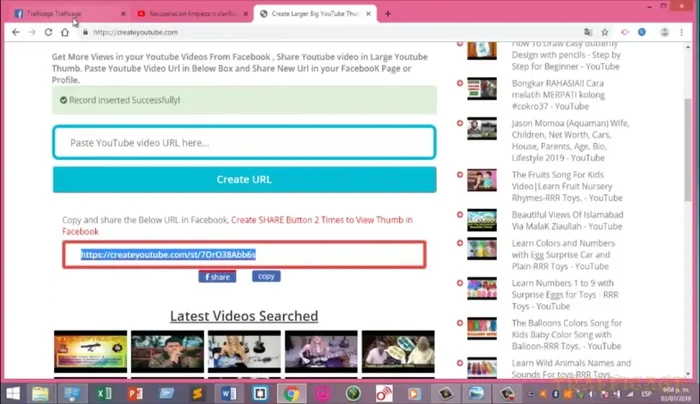Open Word from the taskbar
Image resolution: width=700 pixels, height=404 pixels.
tap(229, 393)
